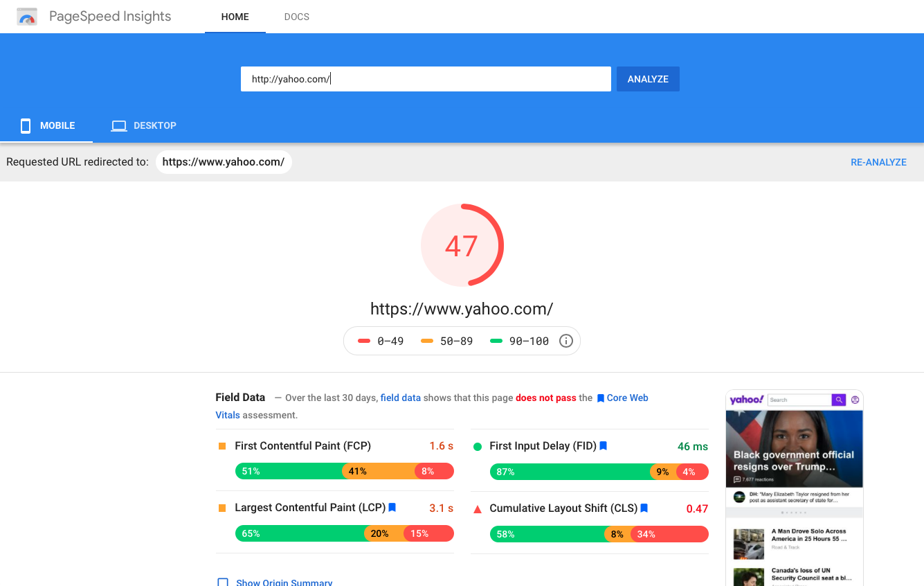Click the score 47 gauge
Image resolution: width=924 pixels, height=586 pixels.
pos(462,245)
